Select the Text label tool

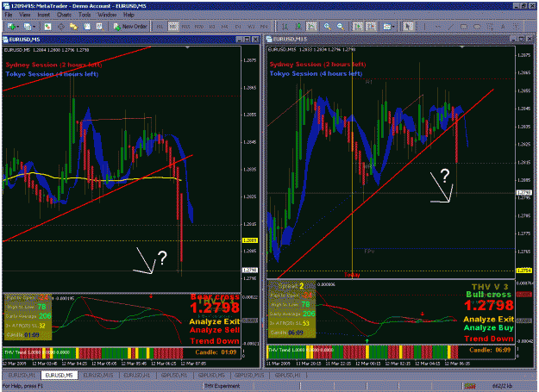(503, 27)
